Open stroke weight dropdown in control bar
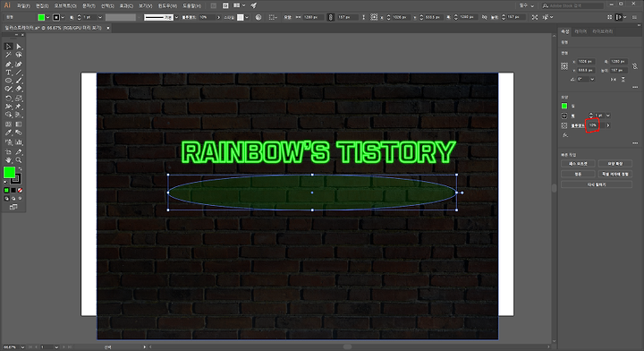 coord(100,17)
